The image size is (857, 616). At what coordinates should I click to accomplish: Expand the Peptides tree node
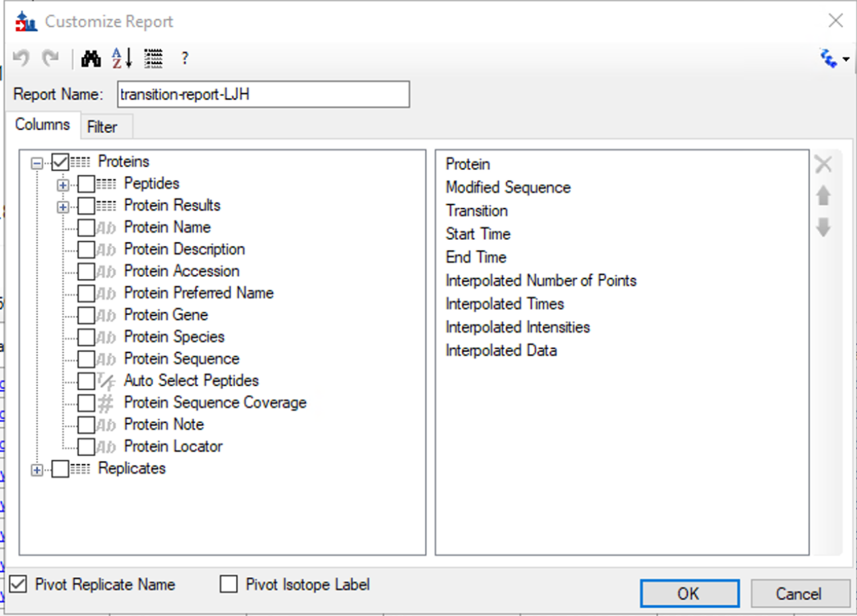point(63,184)
